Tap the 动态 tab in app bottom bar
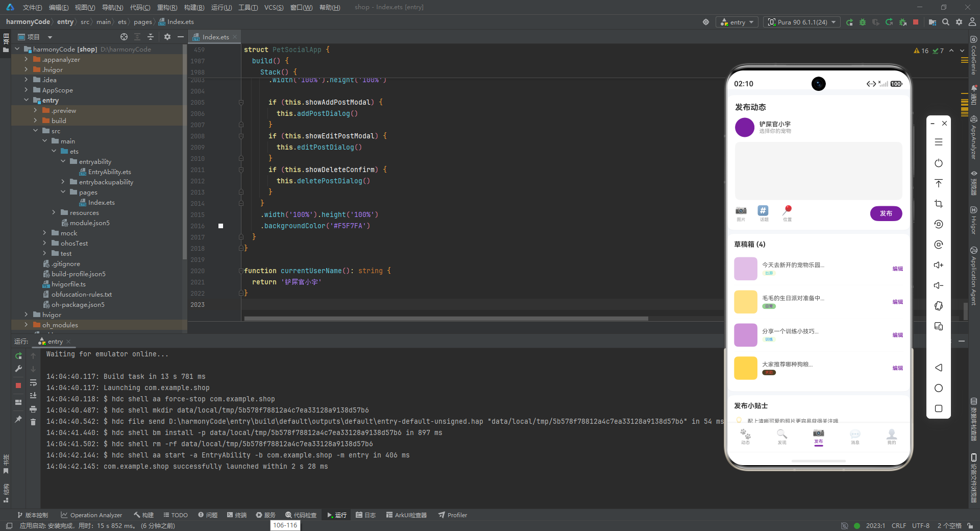Screen dimensions: 980x531 pyautogui.click(x=745, y=437)
